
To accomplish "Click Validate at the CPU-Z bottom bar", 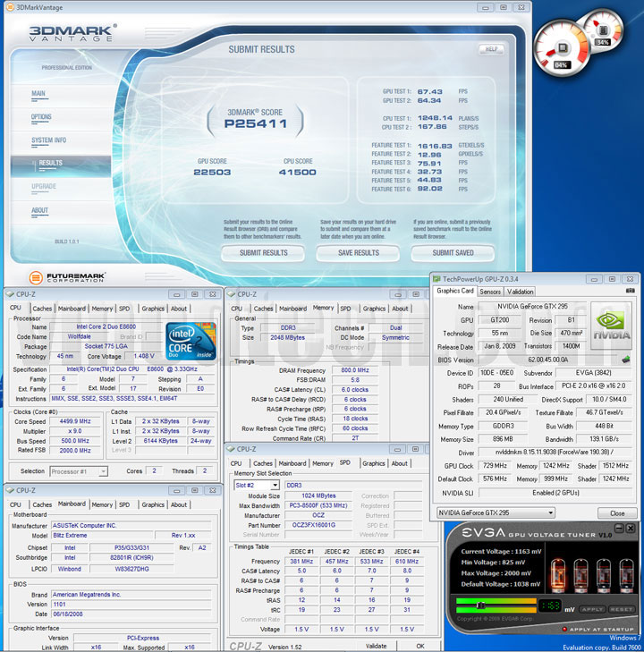I will pos(376,646).
